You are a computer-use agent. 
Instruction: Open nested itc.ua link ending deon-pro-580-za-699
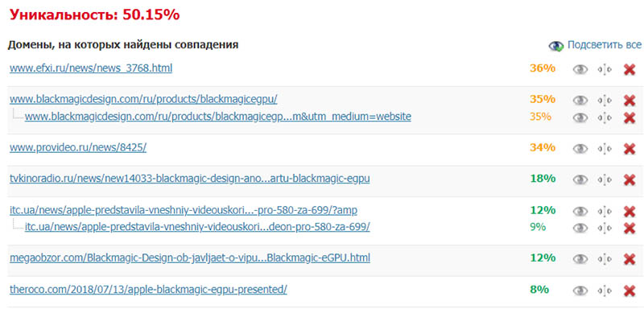(x=197, y=227)
